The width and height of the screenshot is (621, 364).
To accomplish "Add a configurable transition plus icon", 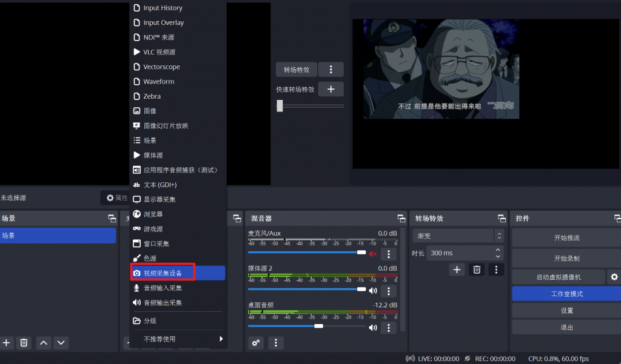I will pyautogui.click(x=457, y=270).
